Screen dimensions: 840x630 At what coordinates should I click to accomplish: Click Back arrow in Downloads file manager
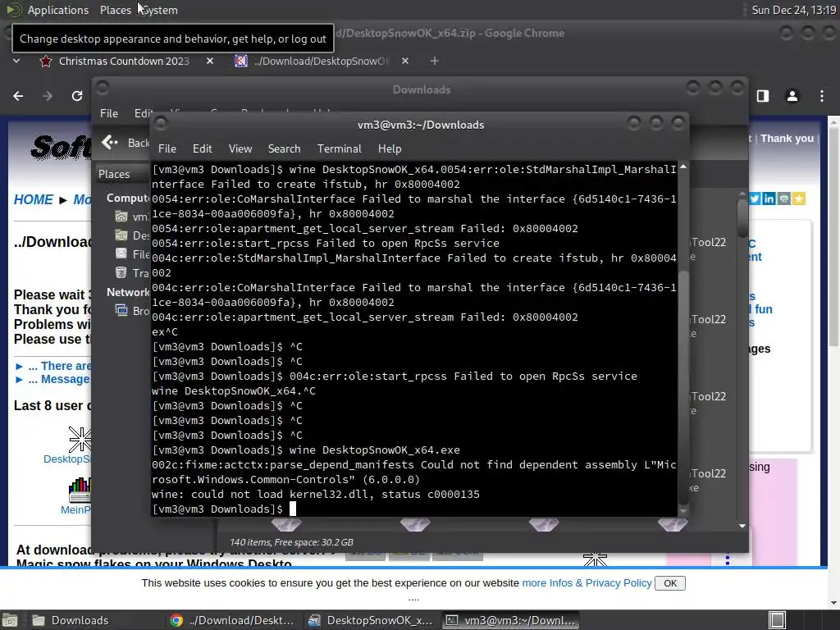(110, 143)
